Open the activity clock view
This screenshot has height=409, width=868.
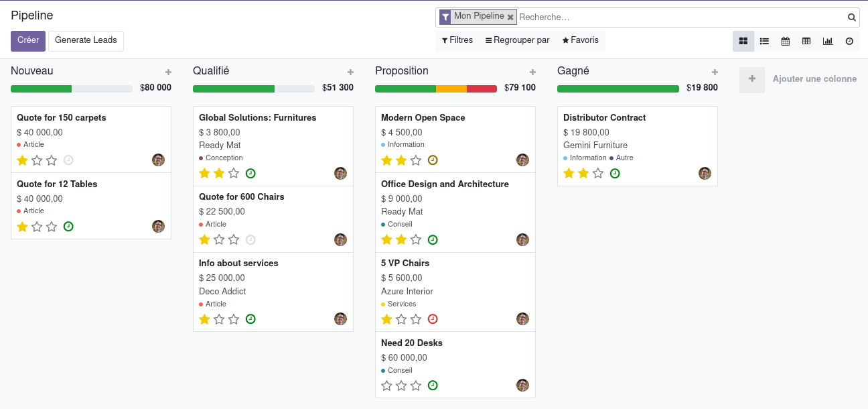click(849, 41)
